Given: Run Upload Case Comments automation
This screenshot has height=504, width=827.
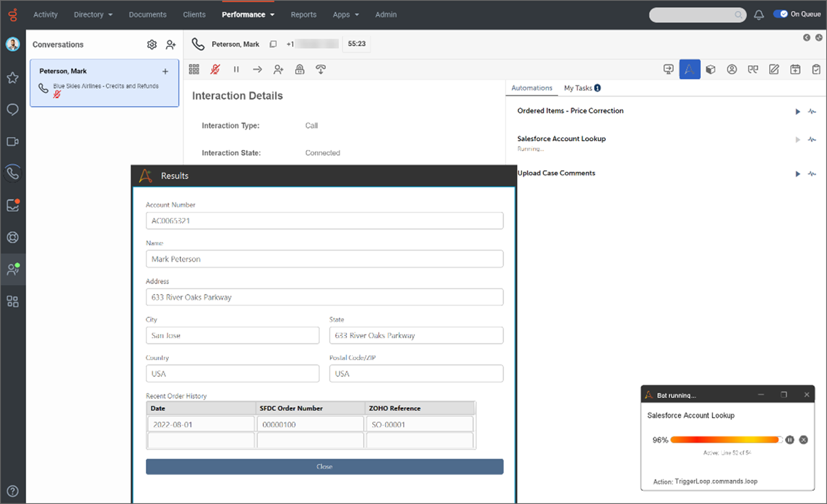Looking at the screenshot, I should pos(798,174).
